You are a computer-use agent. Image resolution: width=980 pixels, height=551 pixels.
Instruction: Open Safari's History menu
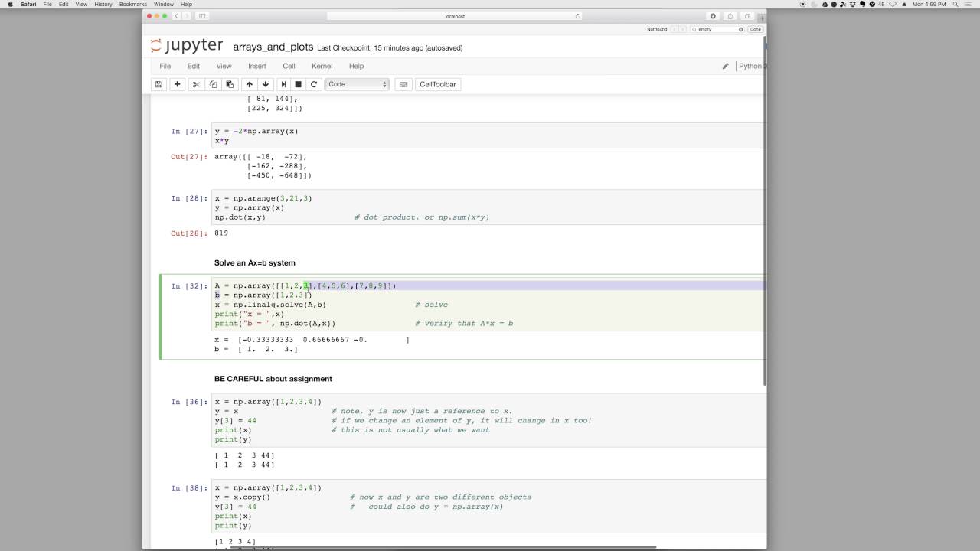tap(103, 4)
